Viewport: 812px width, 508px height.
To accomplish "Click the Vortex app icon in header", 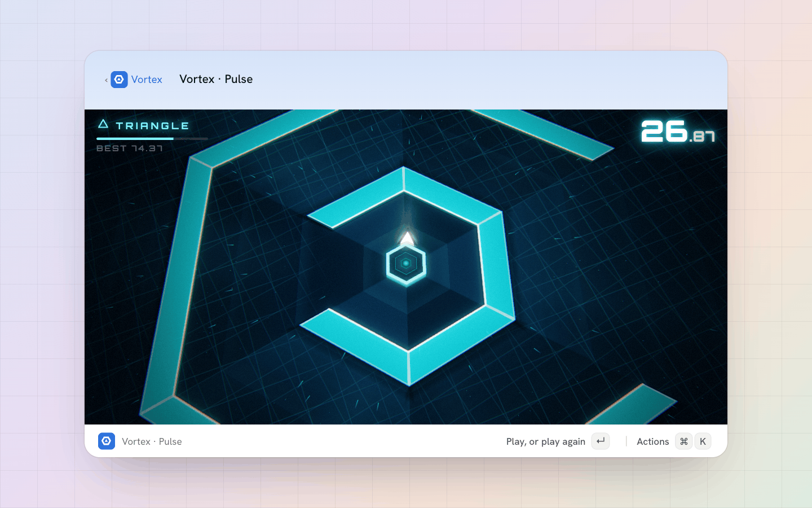I will (x=119, y=80).
